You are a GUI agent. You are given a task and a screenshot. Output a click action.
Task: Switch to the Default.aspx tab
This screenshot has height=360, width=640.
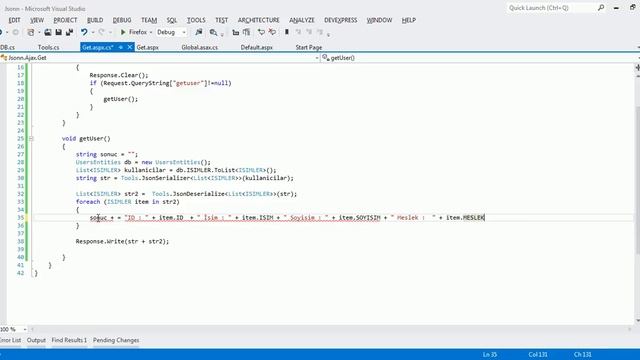coord(256,47)
